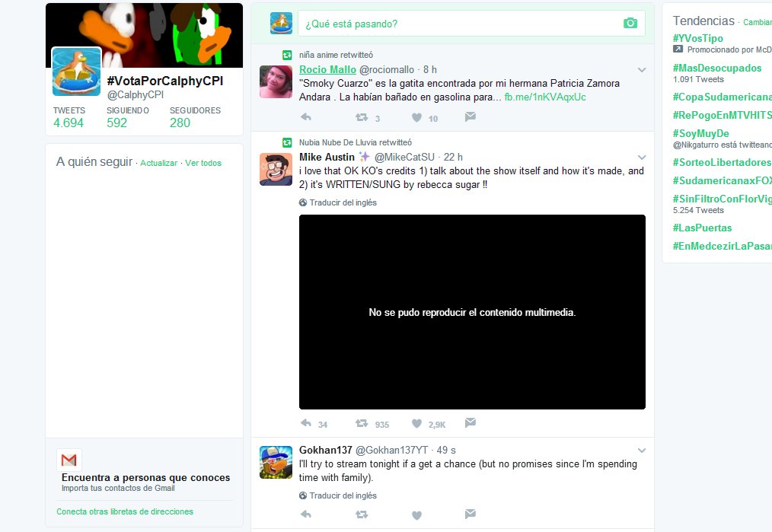Click the Gmail icon in the contacts widget
This screenshot has width=772, height=532.
(69, 460)
